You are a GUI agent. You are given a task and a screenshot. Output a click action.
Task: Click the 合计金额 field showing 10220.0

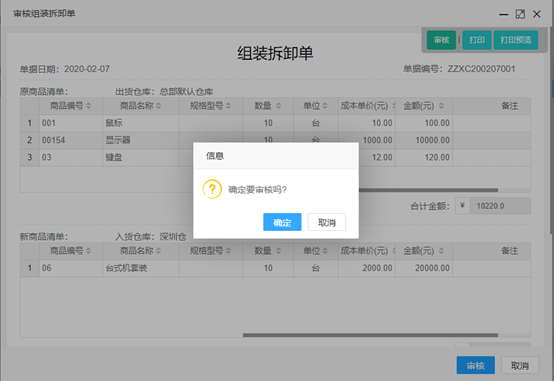click(x=500, y=206)
